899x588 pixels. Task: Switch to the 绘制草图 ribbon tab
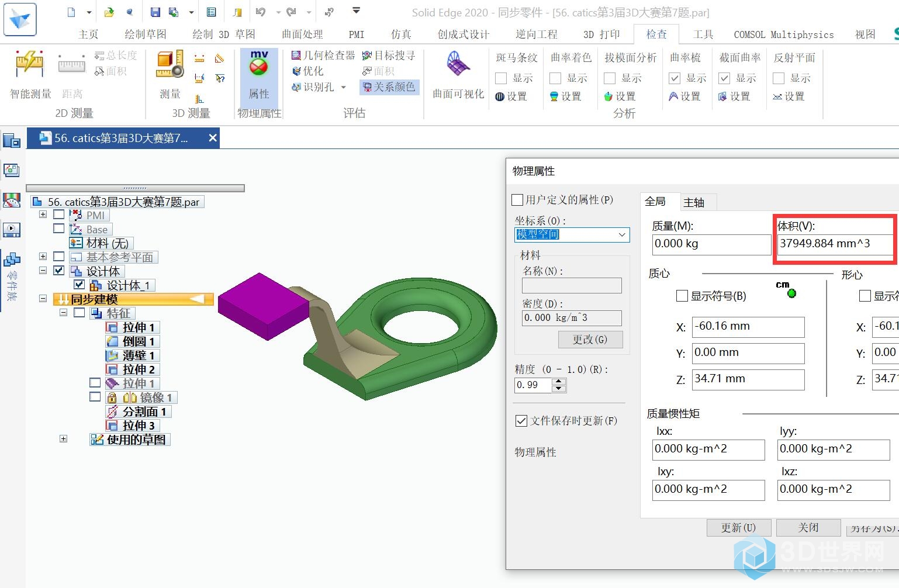[x=146, y=34]
